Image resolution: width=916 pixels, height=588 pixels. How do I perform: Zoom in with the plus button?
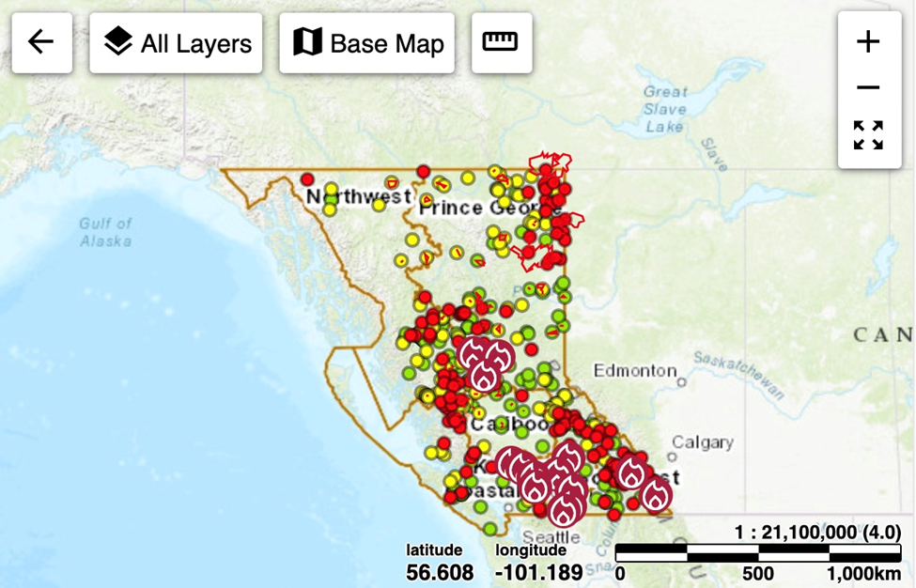pos(868,42)
